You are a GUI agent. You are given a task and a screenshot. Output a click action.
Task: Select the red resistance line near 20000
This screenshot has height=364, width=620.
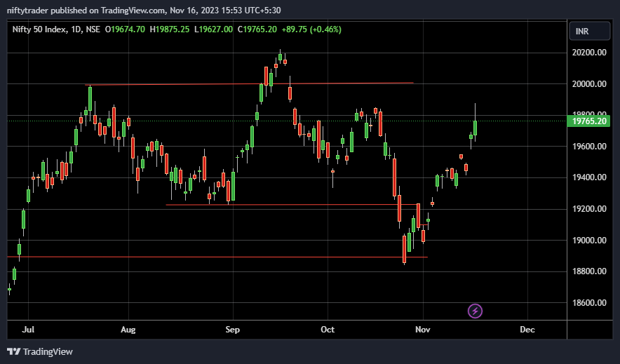pos(249,83)
